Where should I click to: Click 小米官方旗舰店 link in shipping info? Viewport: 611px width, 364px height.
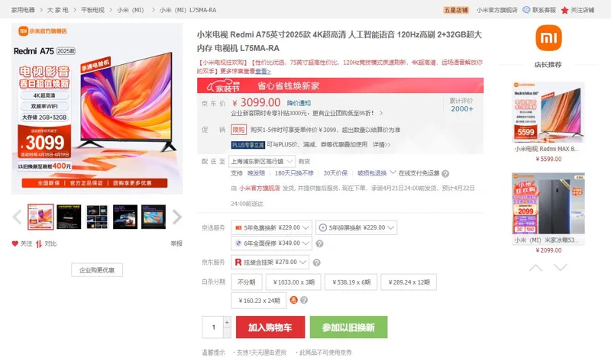260,188
